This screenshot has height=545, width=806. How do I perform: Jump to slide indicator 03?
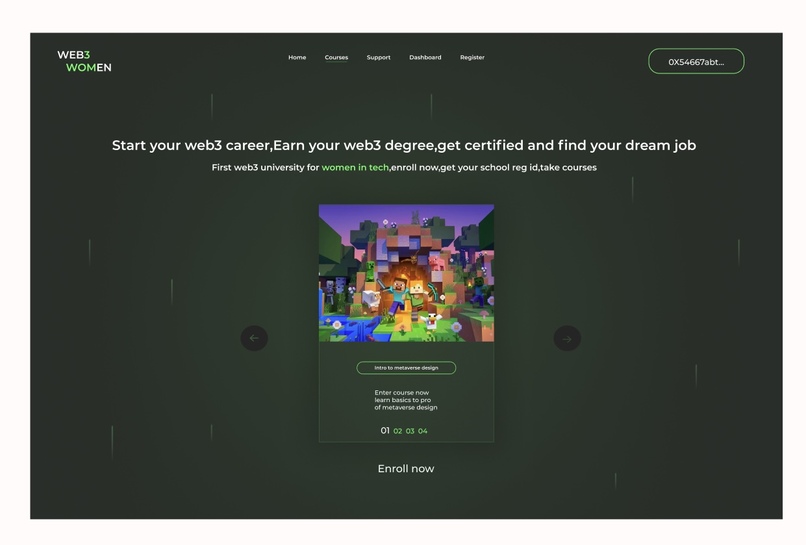410,431
